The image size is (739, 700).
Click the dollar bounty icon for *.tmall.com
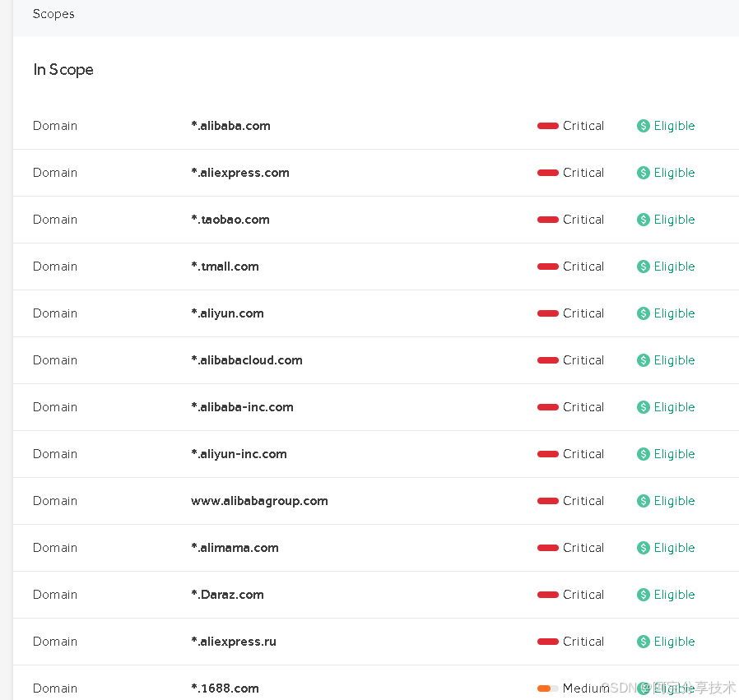click(643, 267)
